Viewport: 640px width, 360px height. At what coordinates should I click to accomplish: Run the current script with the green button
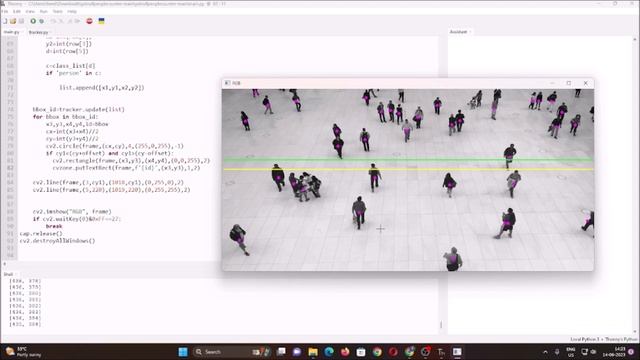pos(33,21)
